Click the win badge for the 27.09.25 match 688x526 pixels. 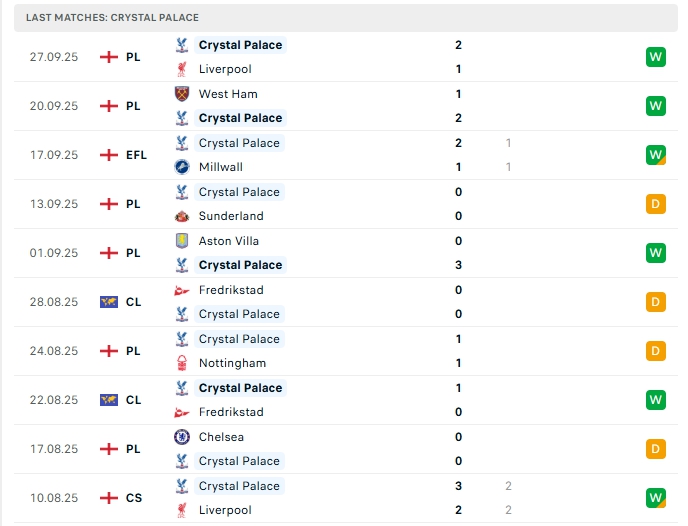pyautogui.click(x=656, y=57)
